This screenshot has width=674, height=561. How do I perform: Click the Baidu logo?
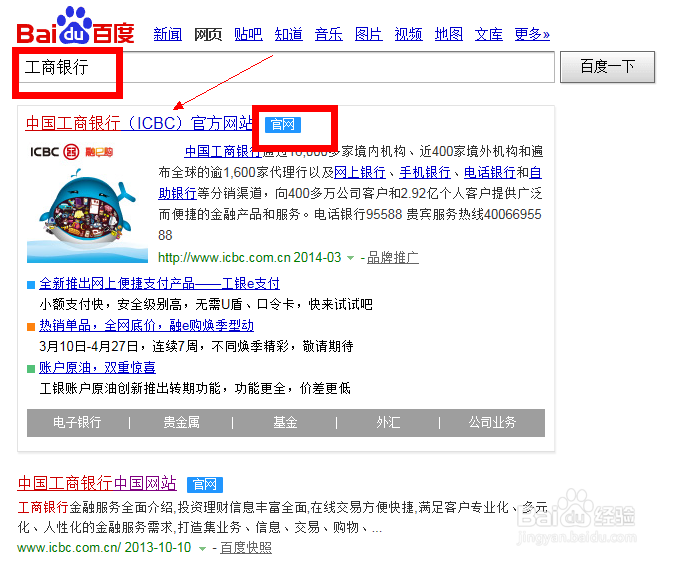[75, 26]
